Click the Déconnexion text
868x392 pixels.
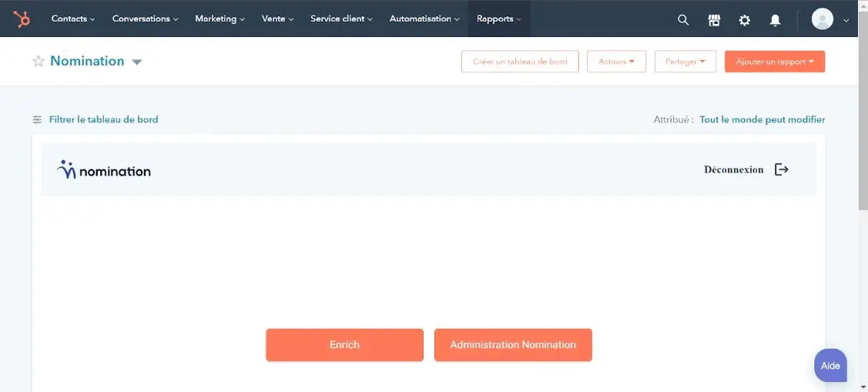(x=733, y=169)
